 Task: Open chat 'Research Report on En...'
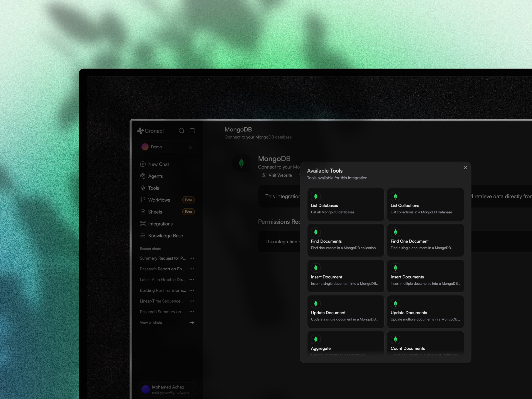coord(162,269)
